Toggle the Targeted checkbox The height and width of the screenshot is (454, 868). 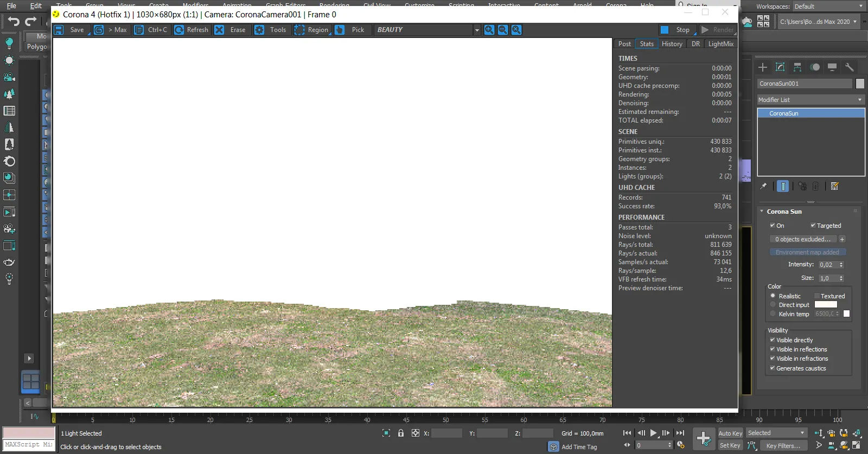[813, 226]
